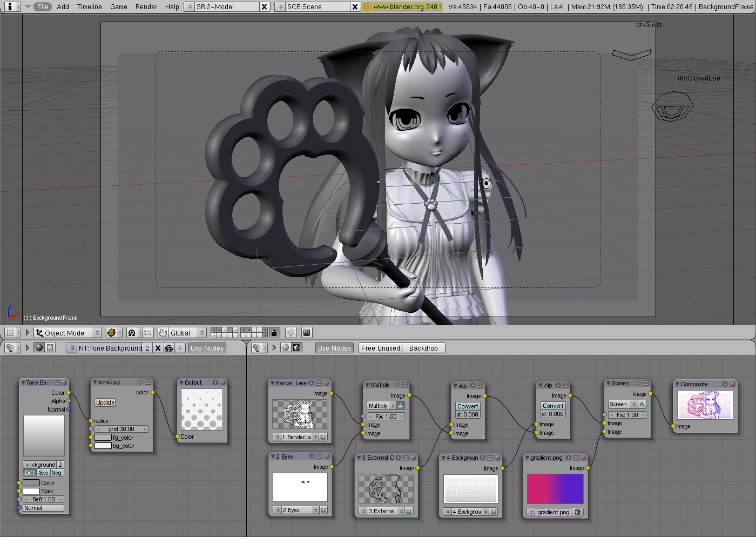Select material nodes sphere icon in right editor
The image size is (756, 537).
click(285, 348)
